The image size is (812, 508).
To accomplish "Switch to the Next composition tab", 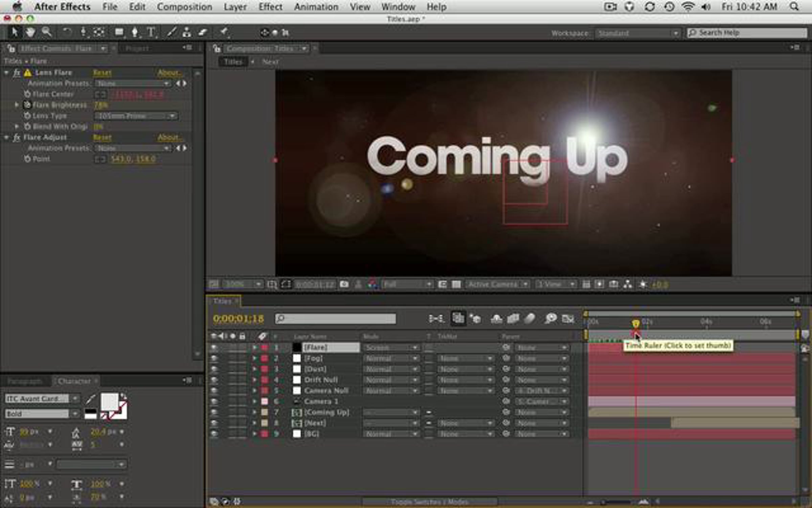I will (270, 62).
